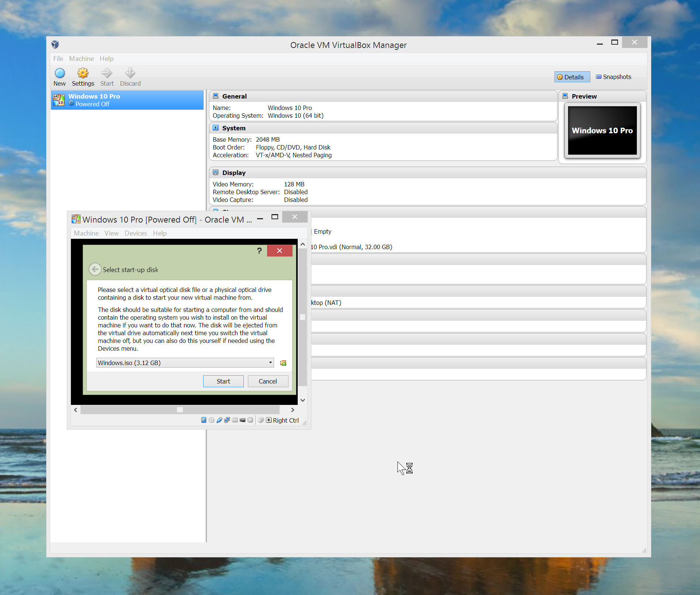Click the 'Right Ctrl' host key text
This screenshot has height=595, width=700.
coord(286,420)
